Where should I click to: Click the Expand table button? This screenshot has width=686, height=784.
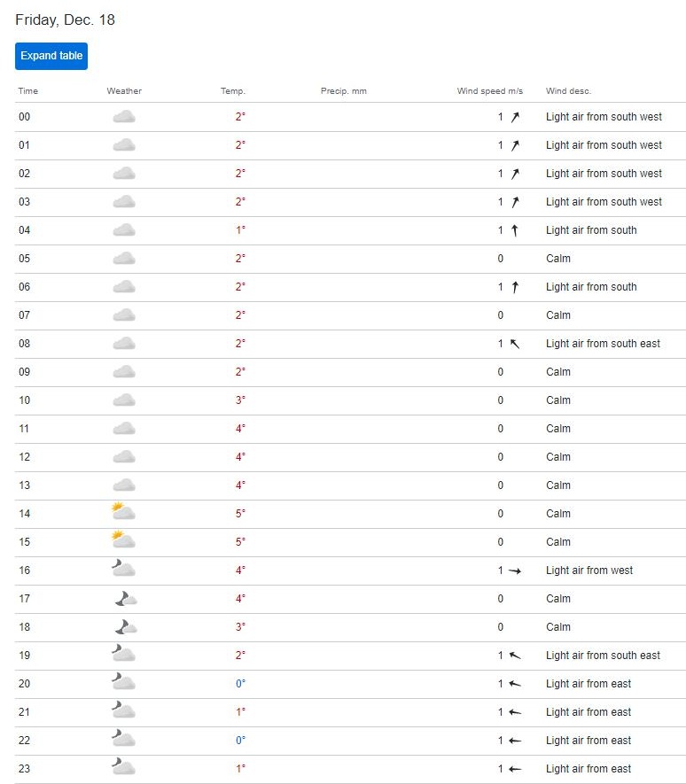tap(51, 56)
